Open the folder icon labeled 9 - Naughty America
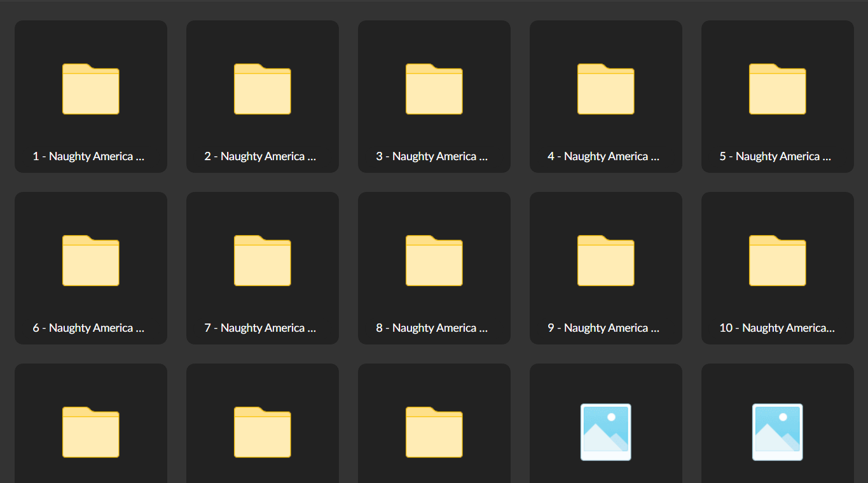The height and width of the screenshot is (483, 868). pyautogui.click(x=606, y=261)
